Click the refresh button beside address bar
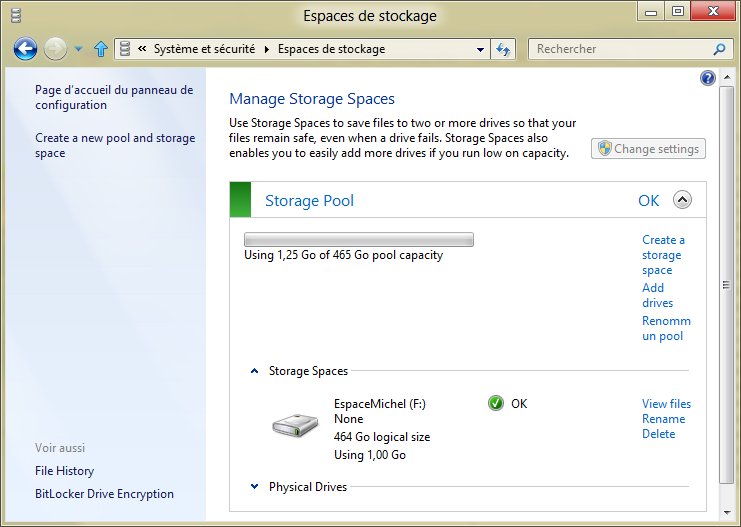 tap(503, 49)
